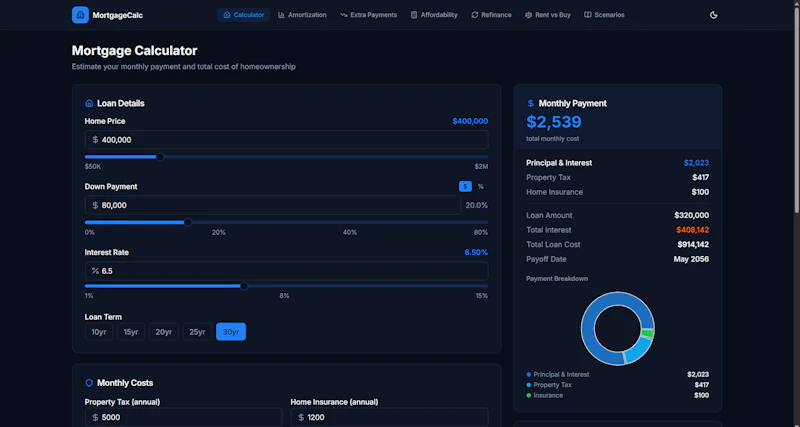The height and width of the screenshot is (427, 800).
Task: Click the Payment Breakdown donut chart
Action: click(617, 328)
